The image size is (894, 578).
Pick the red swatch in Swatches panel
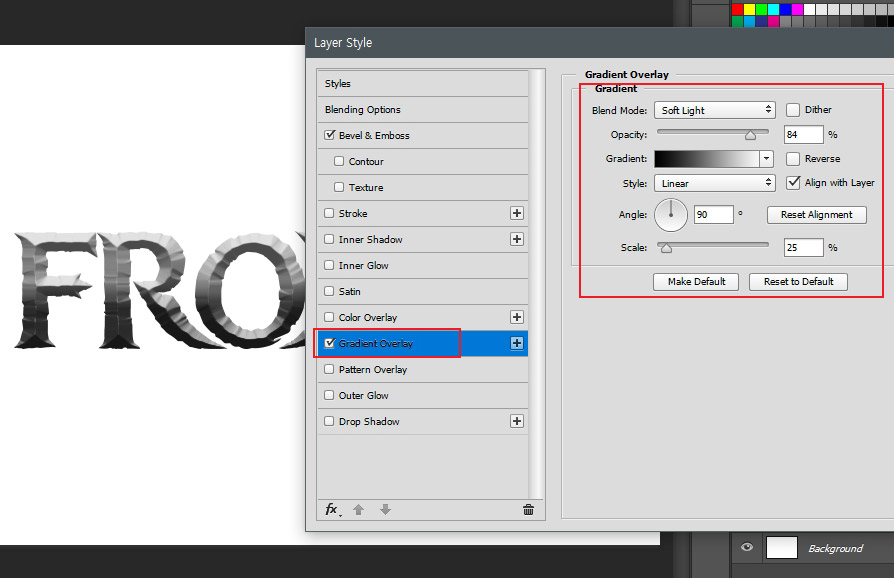(x=737, y=9)
